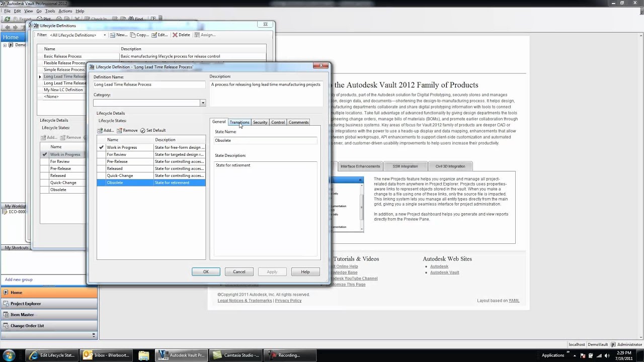
Task: Click red Delete icon in Lifecycle Definitions
Action: (x=175, y=35)
